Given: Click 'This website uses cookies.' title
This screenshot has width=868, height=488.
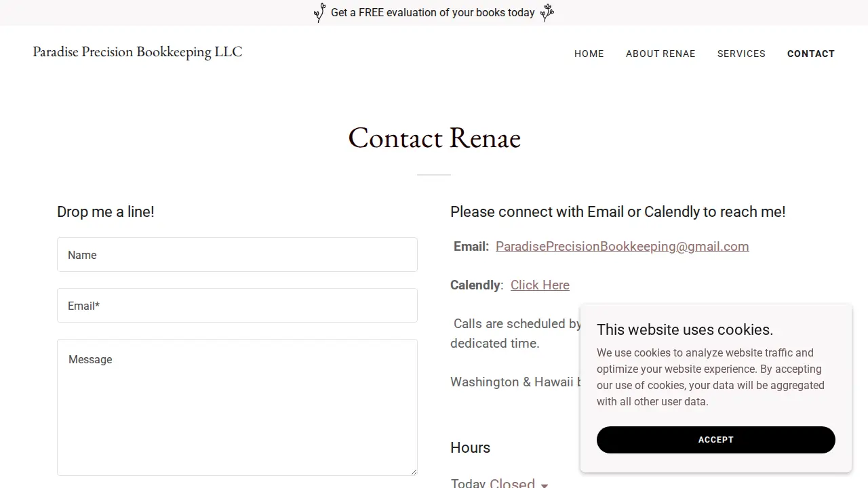Looking at the screenshot, I should pos(685,330).
